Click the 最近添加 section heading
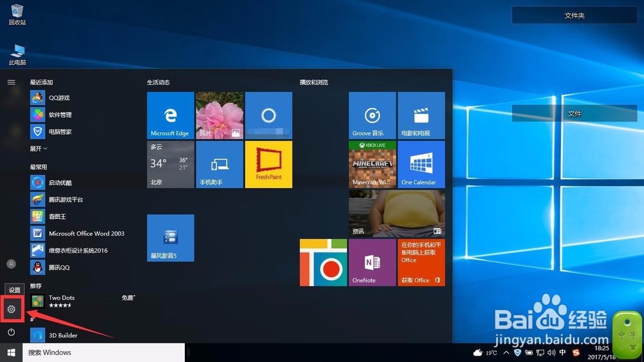Image resolution: width=644 pixels, height=362 pixels. point(41,82)
